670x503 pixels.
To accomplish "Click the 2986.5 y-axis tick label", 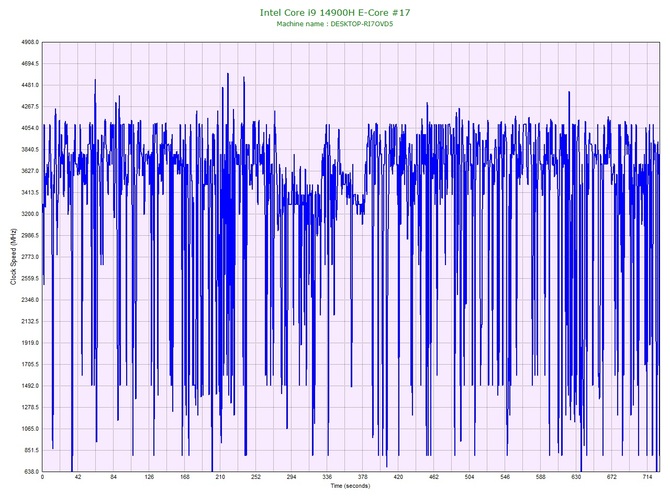I will (30, 235).
